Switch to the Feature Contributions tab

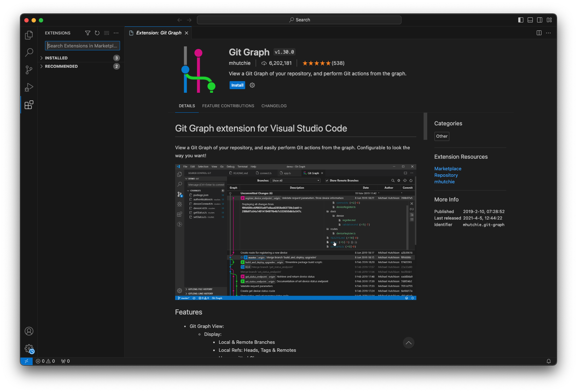coord(228,106)
